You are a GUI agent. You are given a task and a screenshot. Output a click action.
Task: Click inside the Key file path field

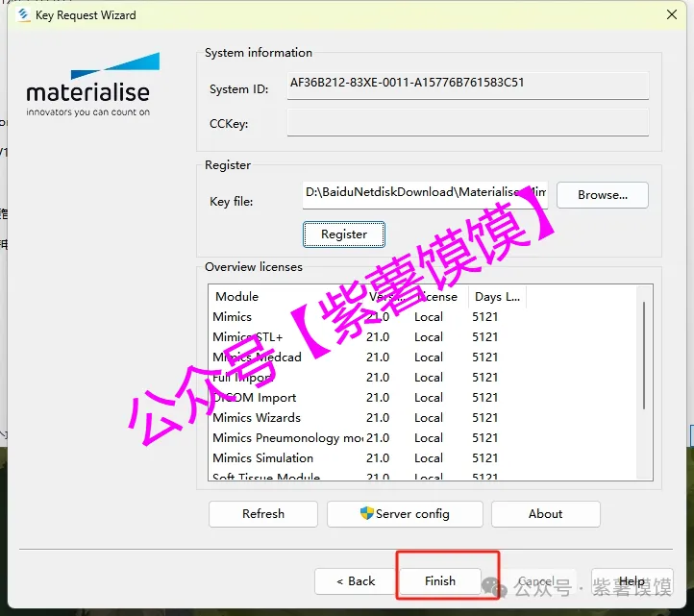coord(425,193)
